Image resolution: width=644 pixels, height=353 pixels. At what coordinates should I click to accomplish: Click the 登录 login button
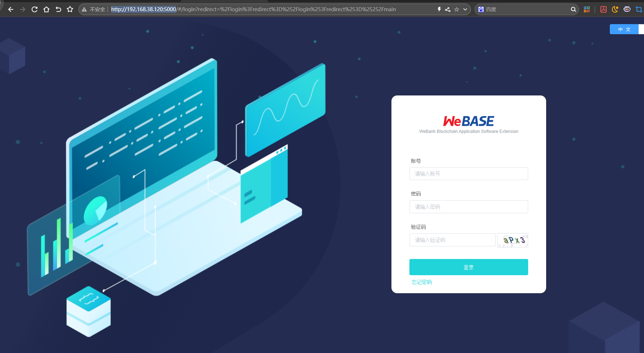469,267
